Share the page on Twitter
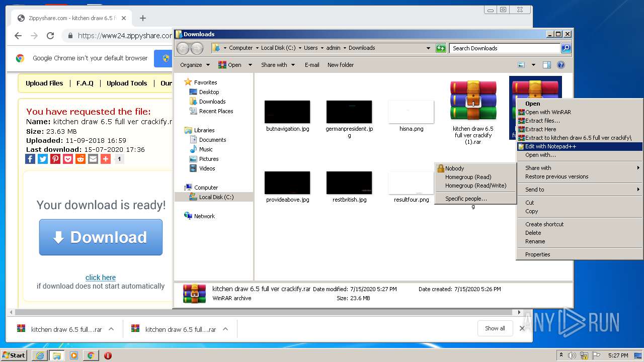The image size is (644, 362). pyautogui.click(x=43, y=159)
